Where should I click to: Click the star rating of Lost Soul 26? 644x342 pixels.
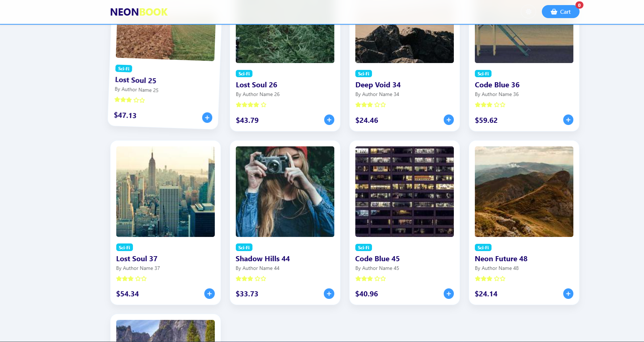pyautogui.click(x=251, y=105)
